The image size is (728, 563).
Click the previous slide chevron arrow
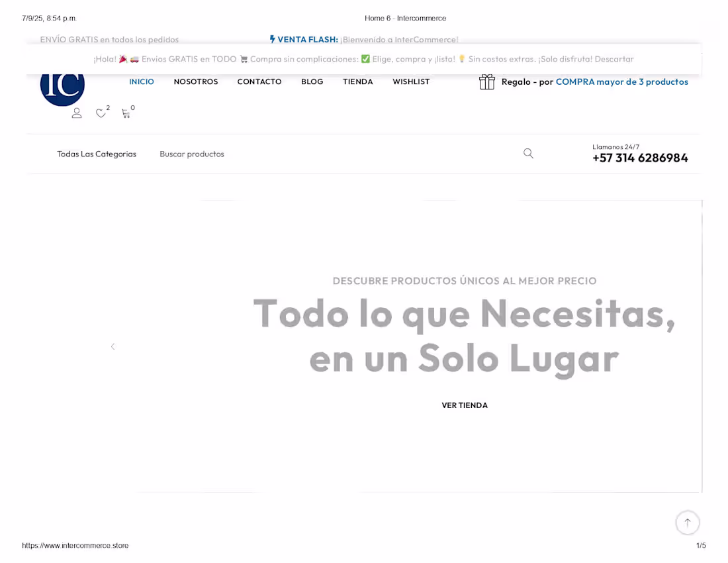pos(113,346)
